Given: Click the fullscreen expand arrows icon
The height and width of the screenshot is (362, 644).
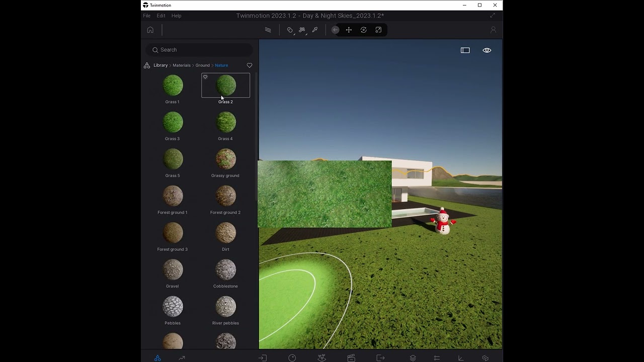Looking at the screenshot, I should (x=493, y=16).
